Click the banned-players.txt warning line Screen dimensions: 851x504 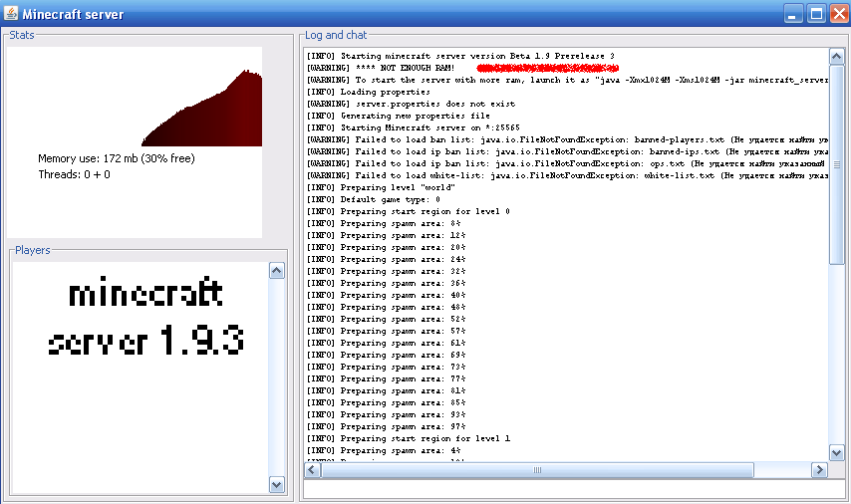pos(567,139)
